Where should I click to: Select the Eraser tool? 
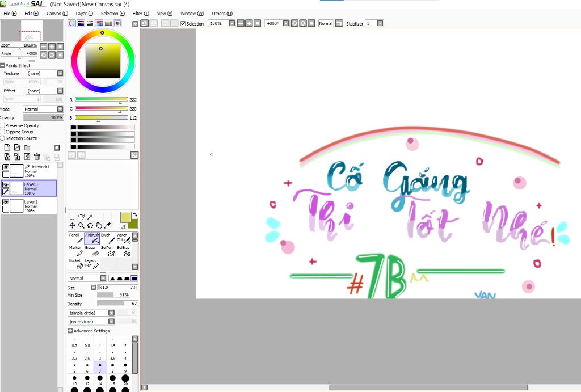[x=92, y=251]
